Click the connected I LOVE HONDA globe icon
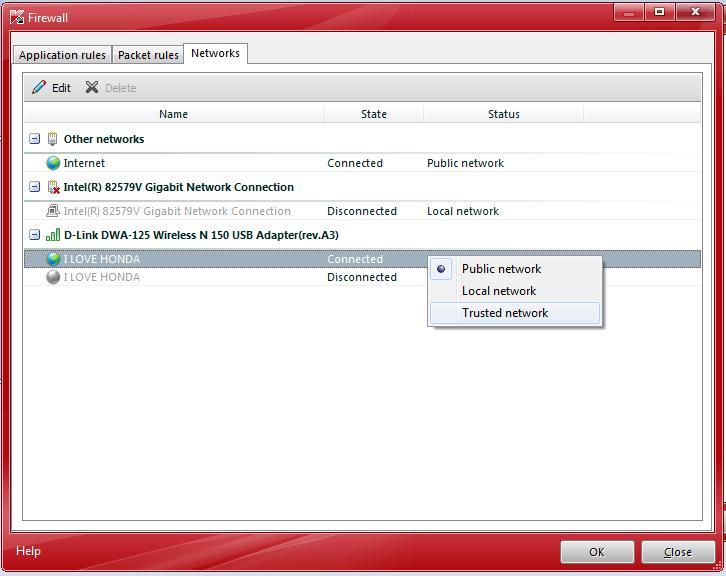 53,259
